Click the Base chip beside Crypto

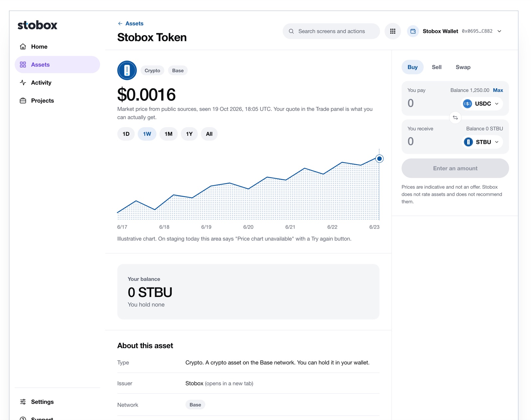178,71
